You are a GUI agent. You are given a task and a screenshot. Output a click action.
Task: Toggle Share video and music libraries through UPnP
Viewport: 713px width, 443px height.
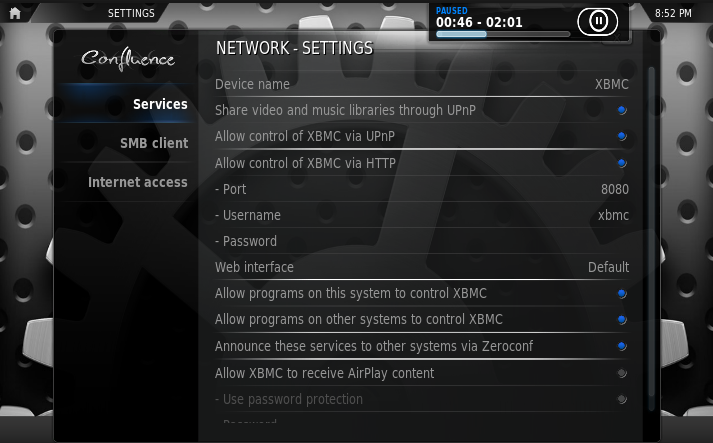[x=621, y=110]
